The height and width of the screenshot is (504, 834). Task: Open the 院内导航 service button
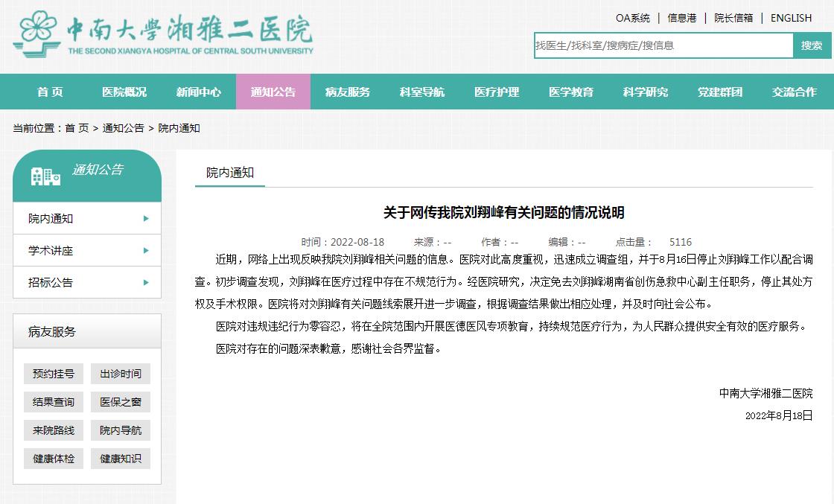[x=121, y=430]
